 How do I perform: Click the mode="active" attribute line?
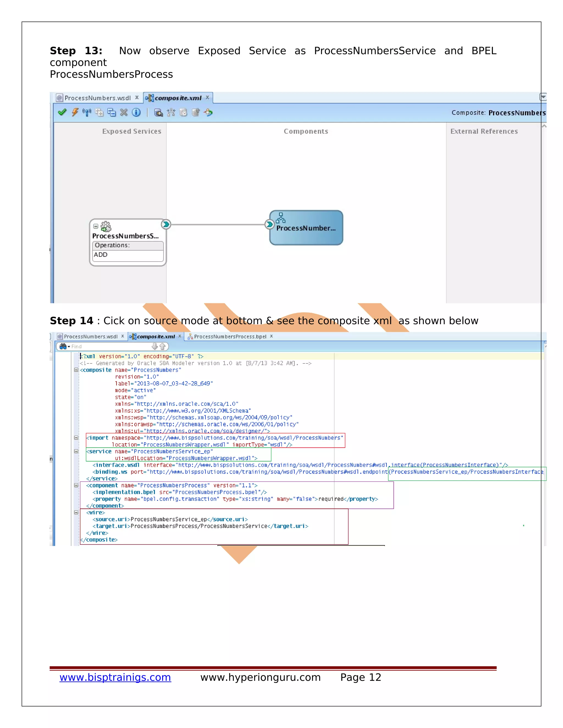click(x=136, y=390)
